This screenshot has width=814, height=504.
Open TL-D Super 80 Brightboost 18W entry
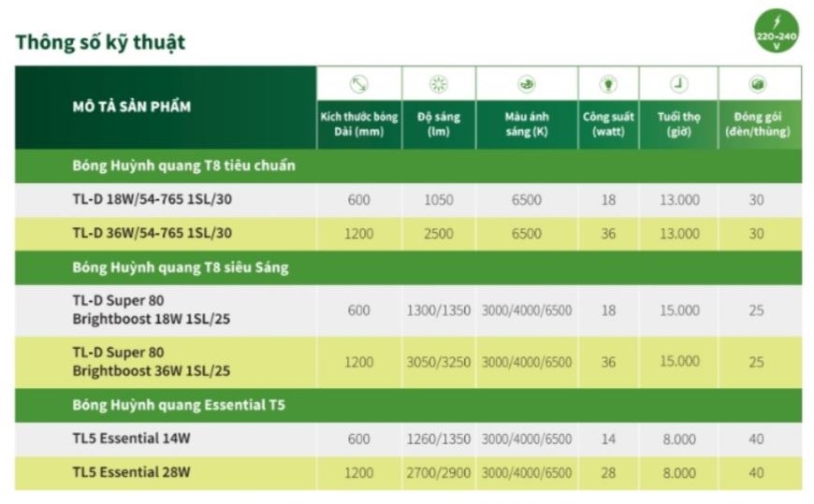point(152,310)
